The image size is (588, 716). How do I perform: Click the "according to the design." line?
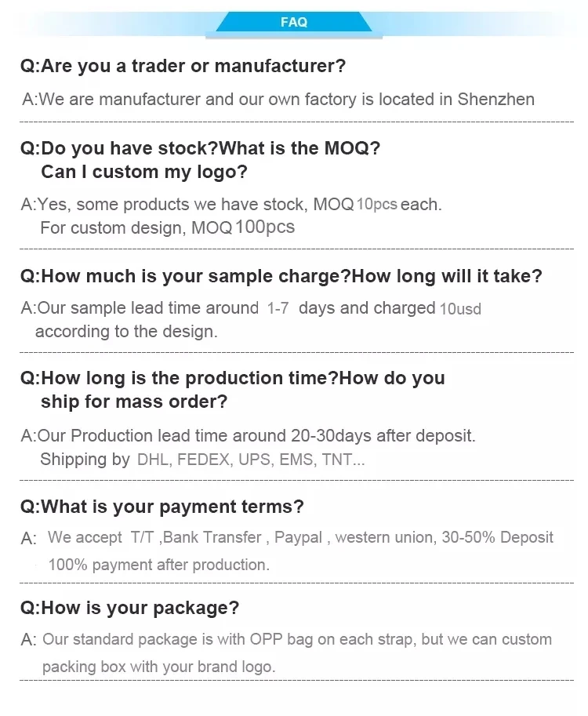[126, 331]
